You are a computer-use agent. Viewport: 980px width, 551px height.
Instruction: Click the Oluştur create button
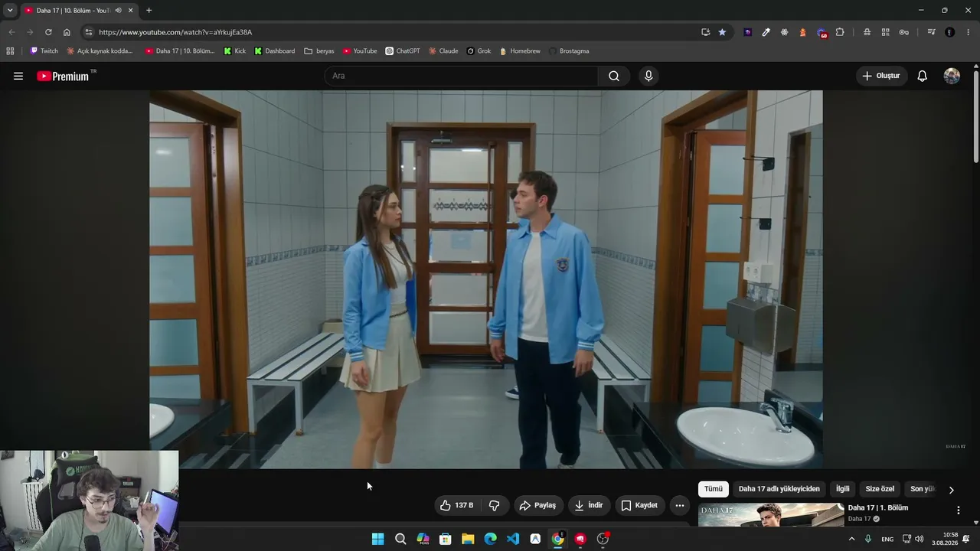tap(881, 76)
